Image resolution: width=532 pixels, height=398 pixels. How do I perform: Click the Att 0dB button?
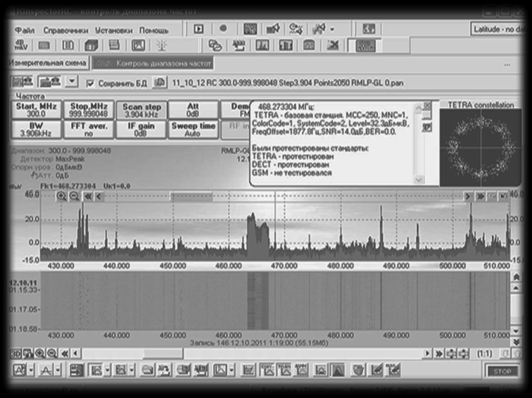[x=193, y=110]
